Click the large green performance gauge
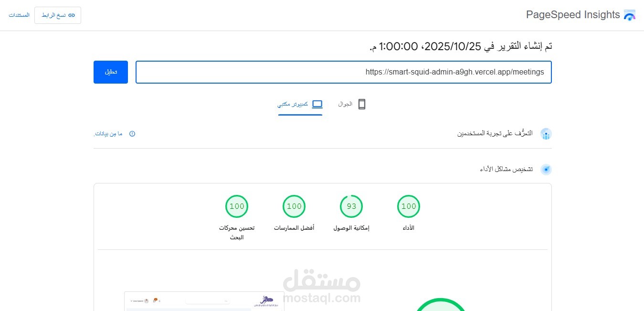Screen dimensions: 644x311 (x=440, y=304)
